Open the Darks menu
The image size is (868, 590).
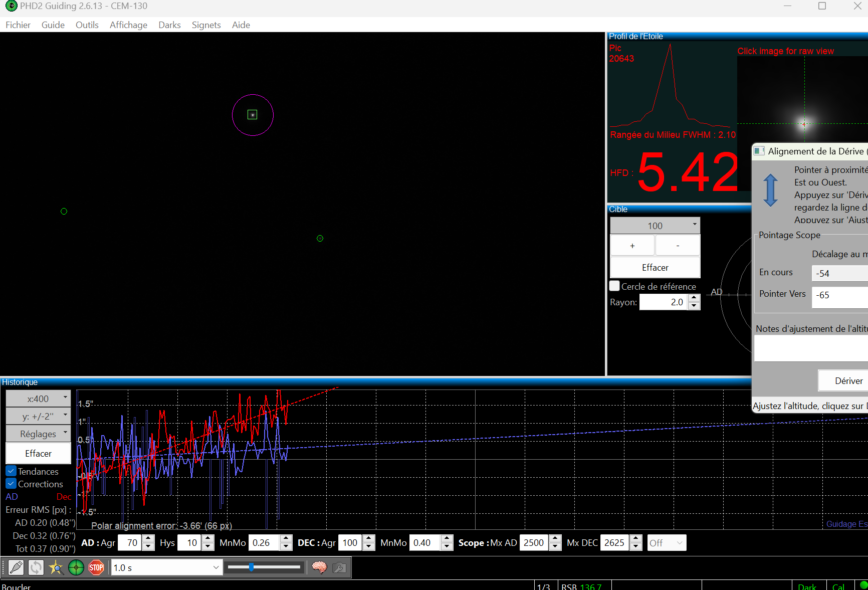[169, 25]
